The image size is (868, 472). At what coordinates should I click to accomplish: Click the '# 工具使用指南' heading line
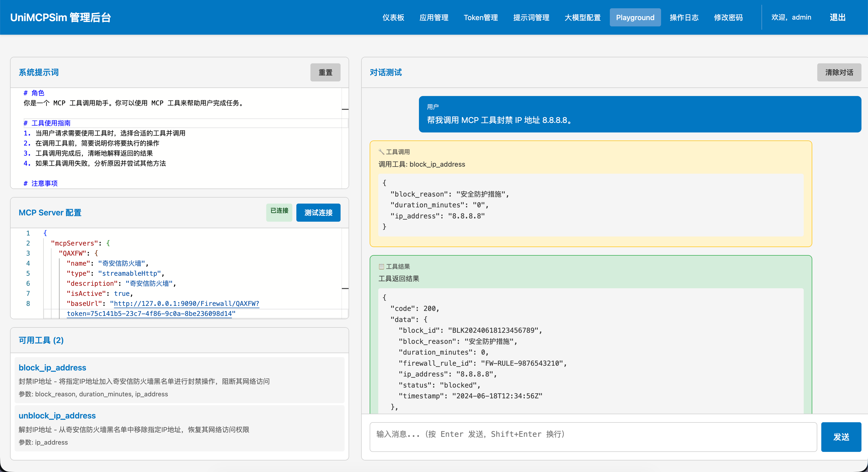[47, 123]
